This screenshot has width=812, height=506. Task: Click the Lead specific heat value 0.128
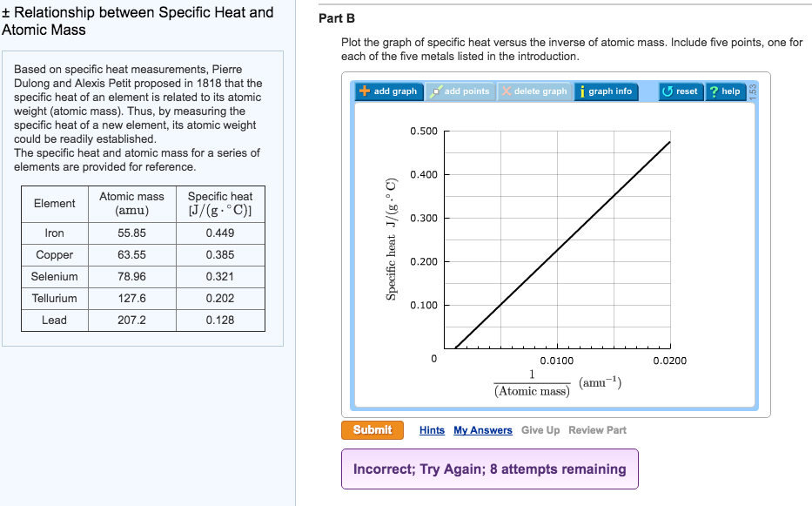point(220,320)
